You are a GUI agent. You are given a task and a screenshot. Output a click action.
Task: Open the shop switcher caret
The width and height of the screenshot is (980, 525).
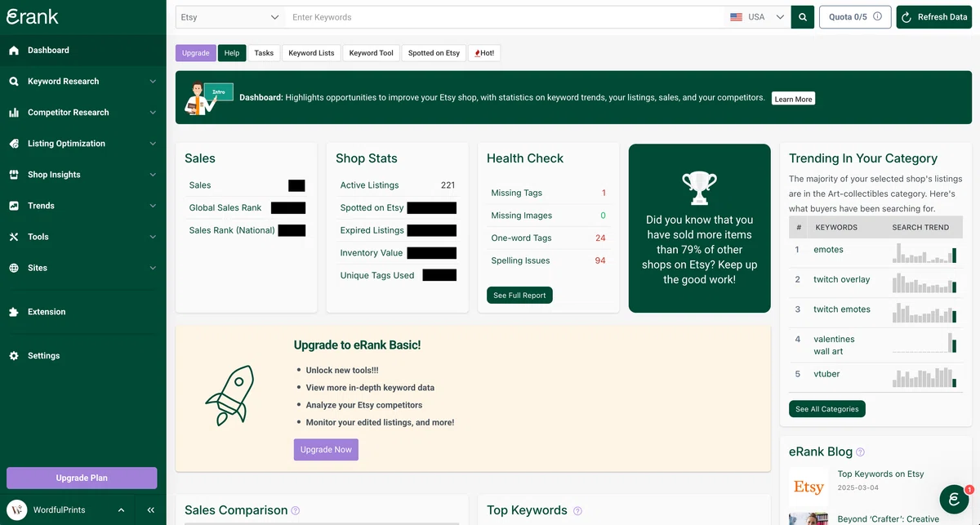121,510
